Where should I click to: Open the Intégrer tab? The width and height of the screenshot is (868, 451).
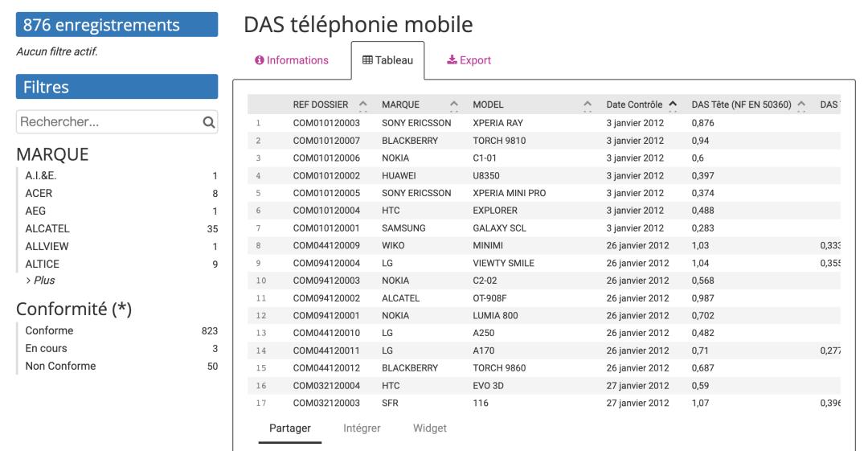pyautogui.click(x=362, y=428)
